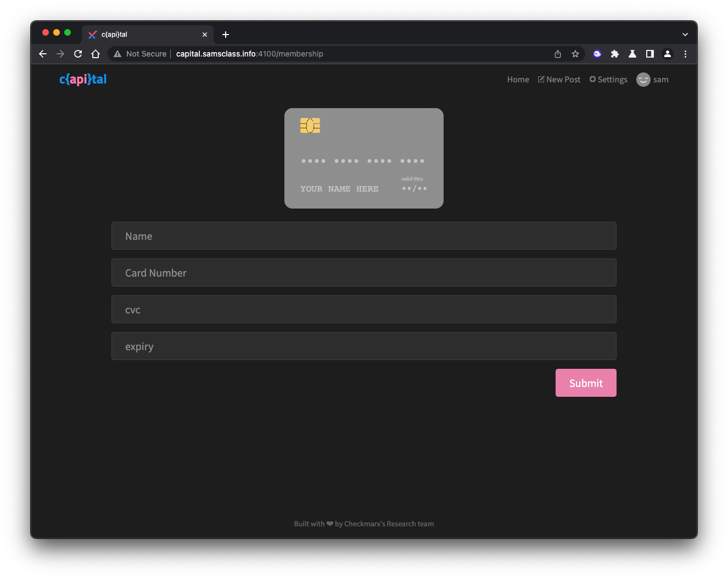
Task: Bookmark this page with the star
Action: (x=575, y=54)
